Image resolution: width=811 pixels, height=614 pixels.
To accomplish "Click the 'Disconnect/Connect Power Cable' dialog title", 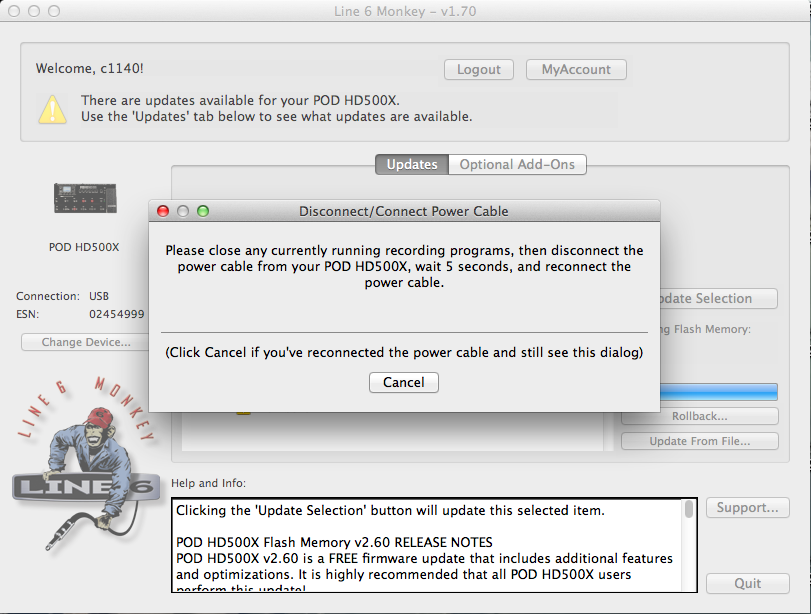I will click(403, 211).
